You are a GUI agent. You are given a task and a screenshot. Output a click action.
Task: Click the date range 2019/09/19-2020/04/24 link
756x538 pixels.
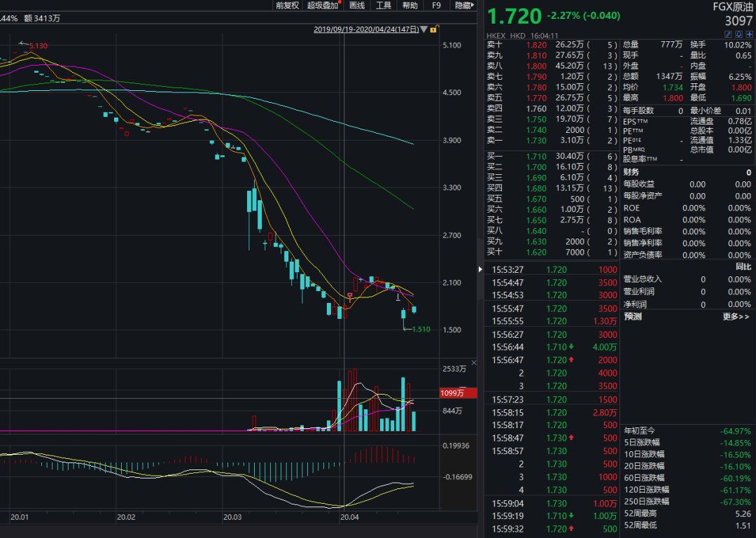click(366, 29)
